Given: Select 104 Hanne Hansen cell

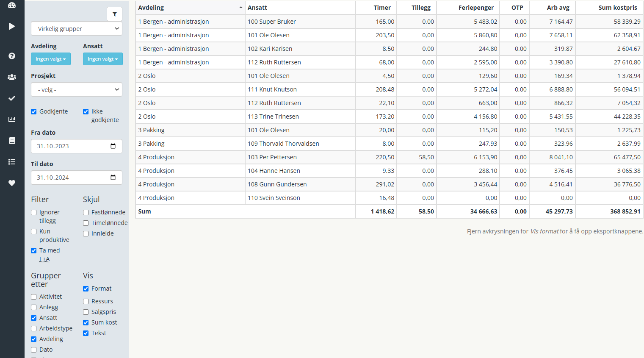Looking at the screenshot, I should point(300,171).
